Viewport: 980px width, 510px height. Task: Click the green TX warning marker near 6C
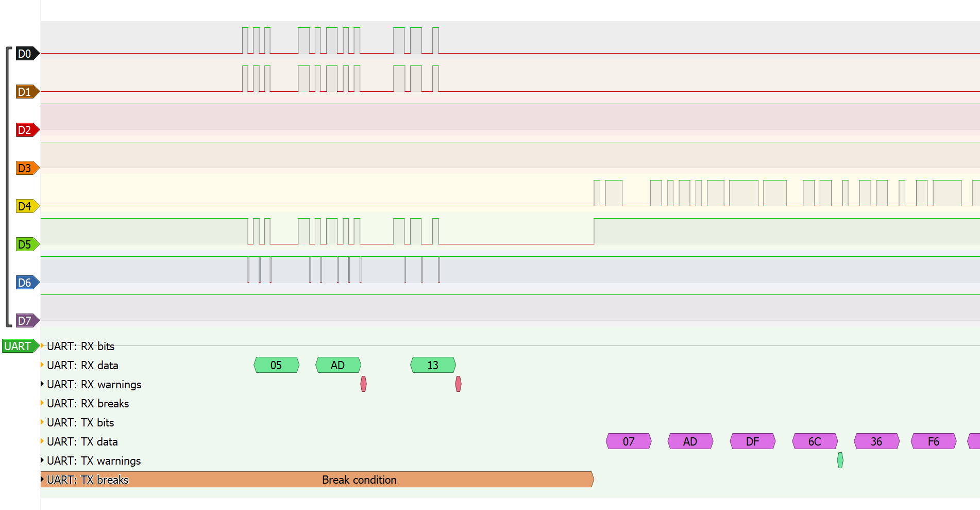840,460
